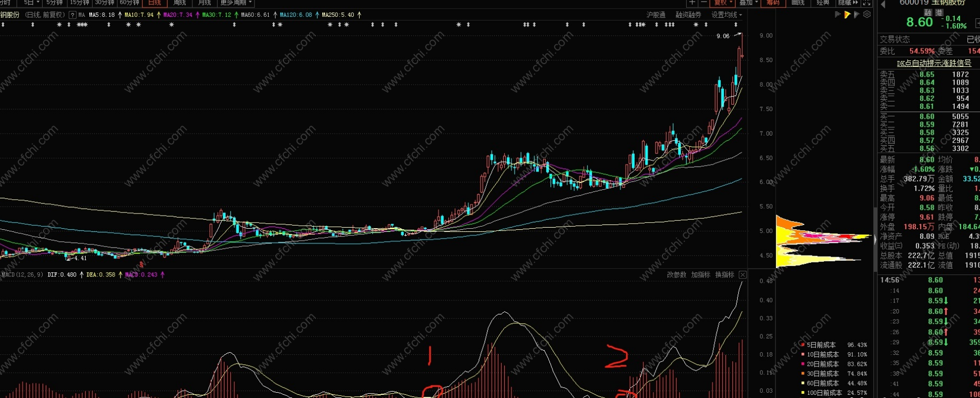Switch to the 周线 weekly chart tab

click(179, 3)
